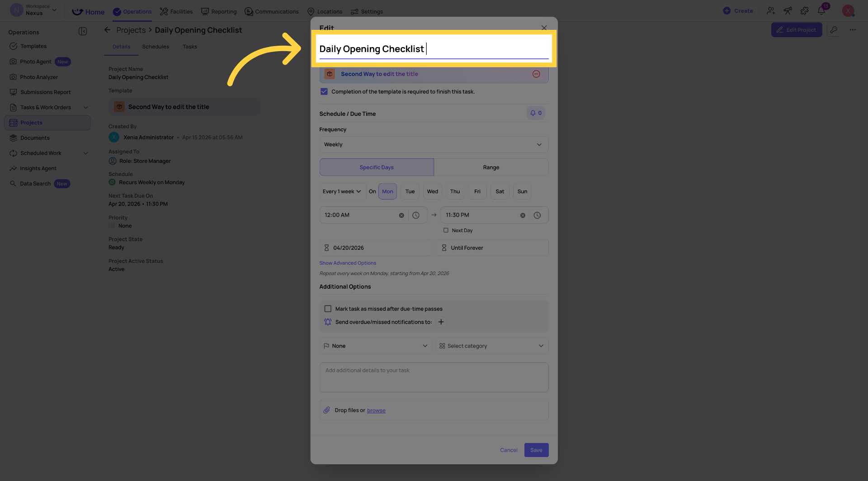The image size is (868, 481).
Task: Open the 04/20/2026 start date picker
Action: pyautogui.click(x=375, y=248)
